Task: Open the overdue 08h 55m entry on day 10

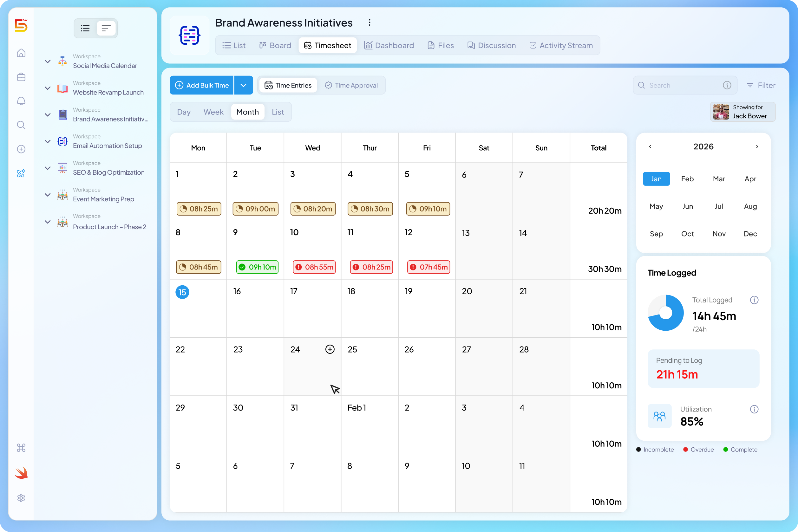Action: tap(314, 267)
